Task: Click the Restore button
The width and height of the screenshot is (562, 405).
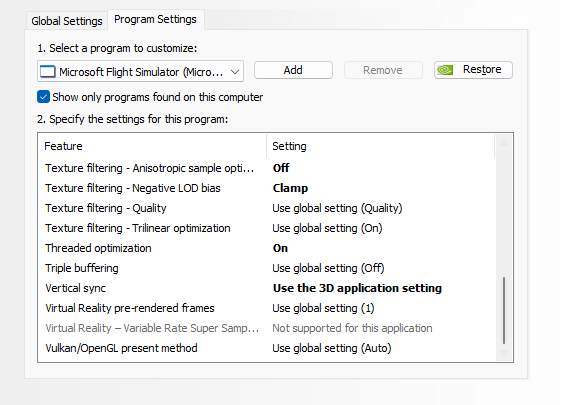Action: click(x=473, y=70)
